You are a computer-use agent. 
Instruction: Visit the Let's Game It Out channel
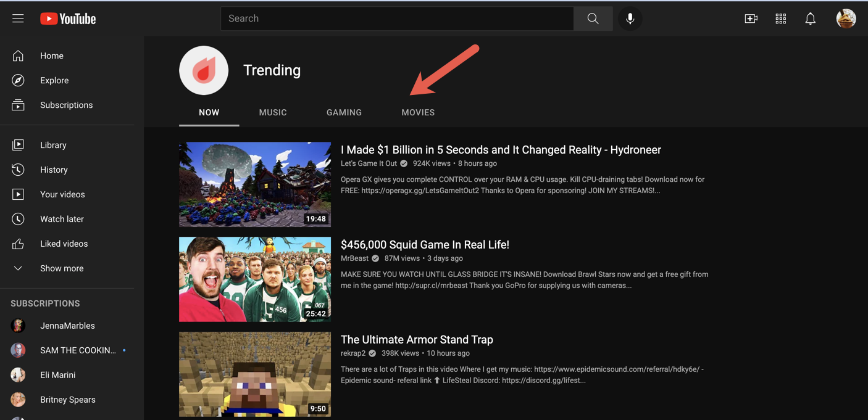pos(369,163)
